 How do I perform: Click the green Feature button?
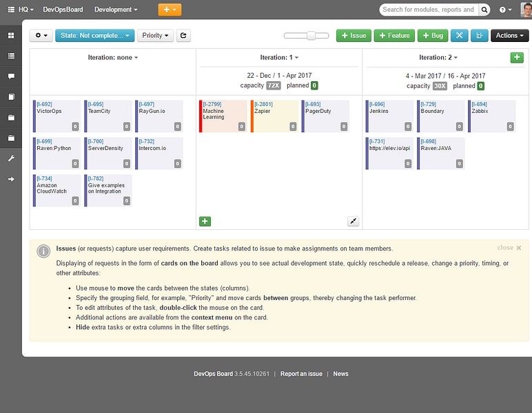pos(394,36)
